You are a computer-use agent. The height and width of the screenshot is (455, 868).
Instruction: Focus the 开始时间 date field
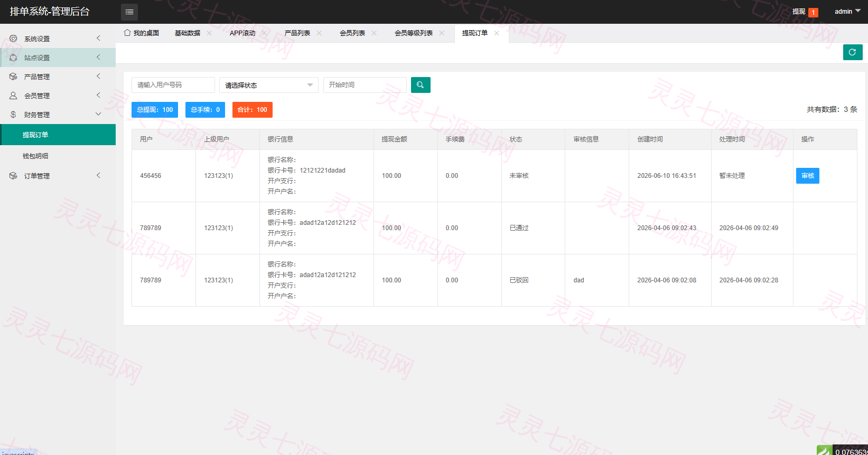[x=365, y=85]
